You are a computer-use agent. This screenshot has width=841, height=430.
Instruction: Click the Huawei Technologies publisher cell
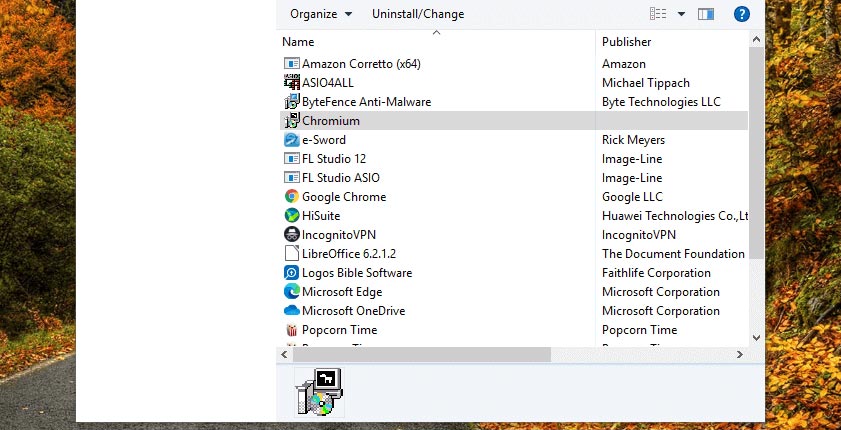pos(675,216)
